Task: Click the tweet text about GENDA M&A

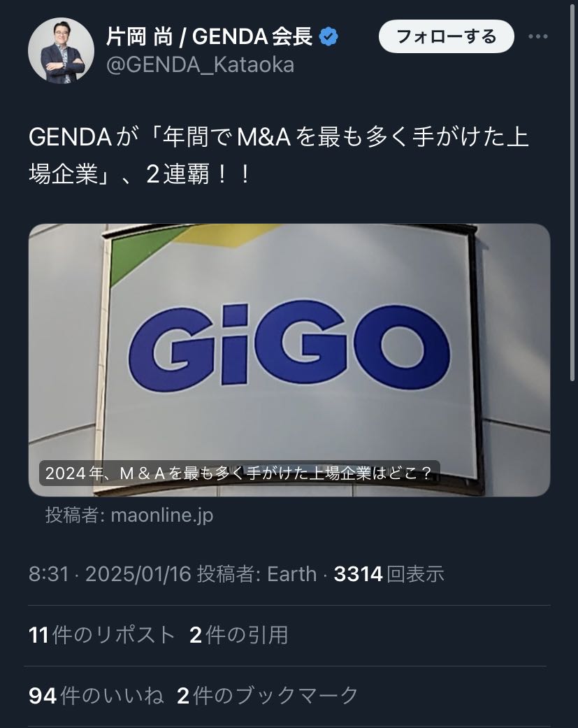Action: coord(279,156)
